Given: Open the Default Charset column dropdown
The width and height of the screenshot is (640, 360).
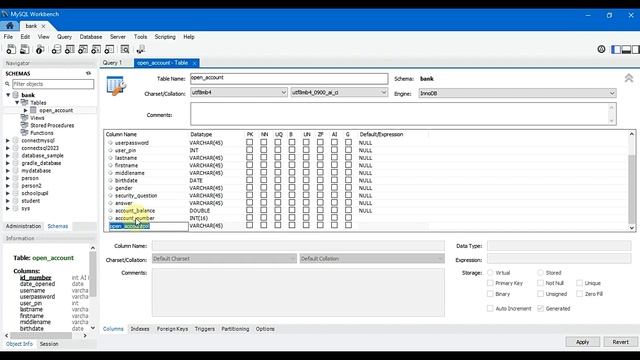Looking at the screenshot, I should pyautogui.click(x=224, y=259).
